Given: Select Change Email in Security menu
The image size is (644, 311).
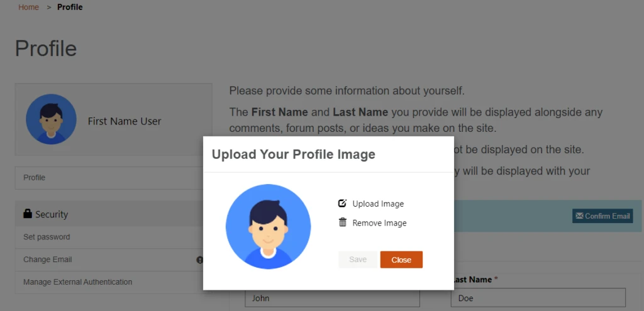Looking at the screenshot, I should click(48, 259).
